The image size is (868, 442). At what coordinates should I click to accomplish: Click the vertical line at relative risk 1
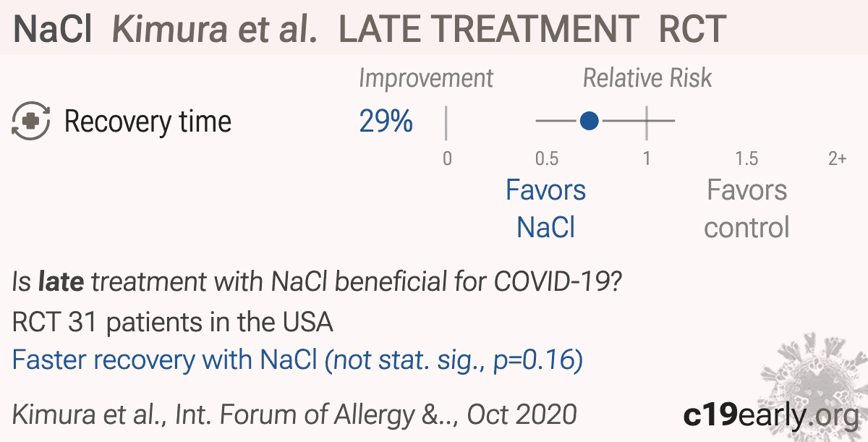(647, 121)
